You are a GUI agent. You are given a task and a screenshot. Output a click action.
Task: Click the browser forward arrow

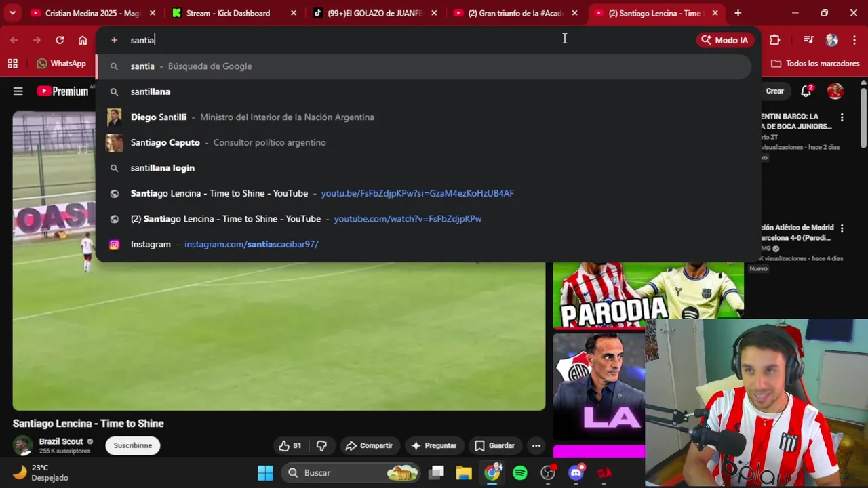click(37, 40)
